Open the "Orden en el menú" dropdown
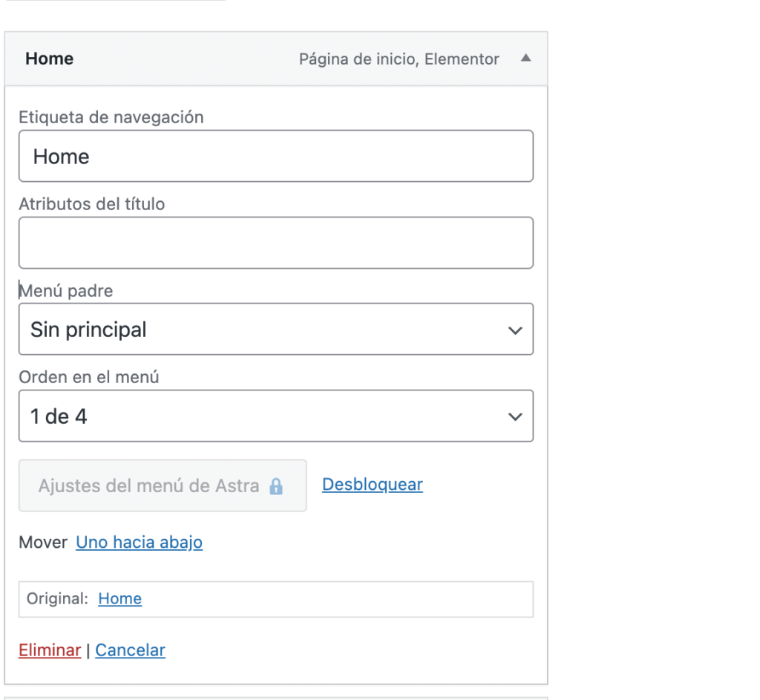The image size is (760, 700). [276, 416]
